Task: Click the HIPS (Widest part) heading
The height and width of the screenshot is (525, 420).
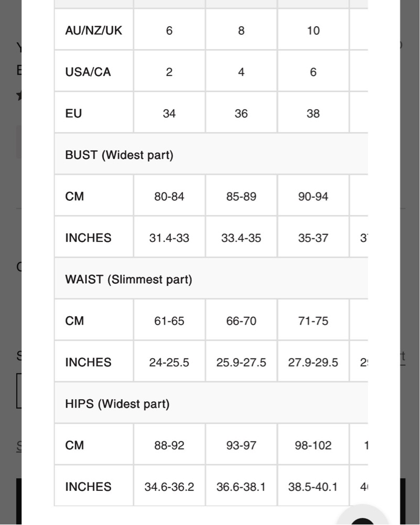Action: 117,404
